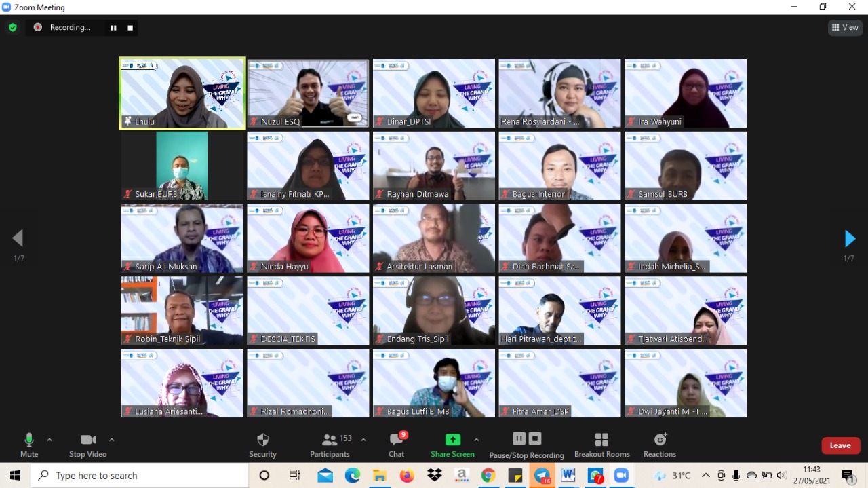Screen dimensions: 868x488
Task: Open the Chat panel
Action: coord(397,445)
